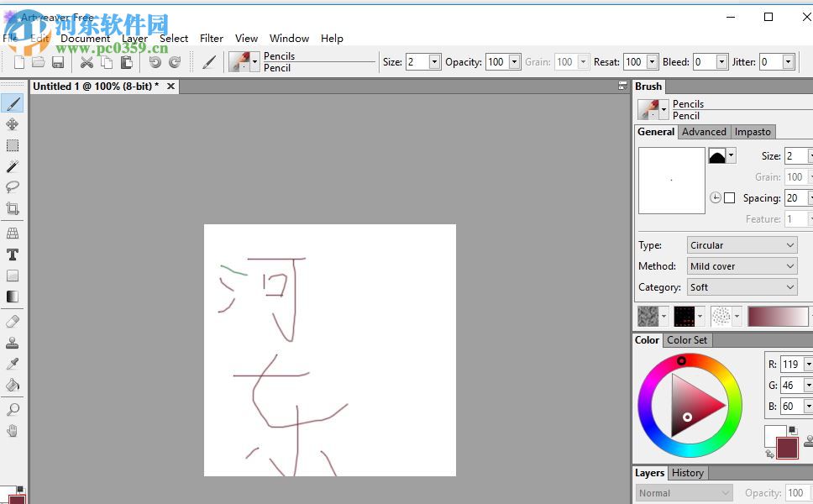813x504 pixels.
Task: Switch to the Color Set tab
Action: 687,340
